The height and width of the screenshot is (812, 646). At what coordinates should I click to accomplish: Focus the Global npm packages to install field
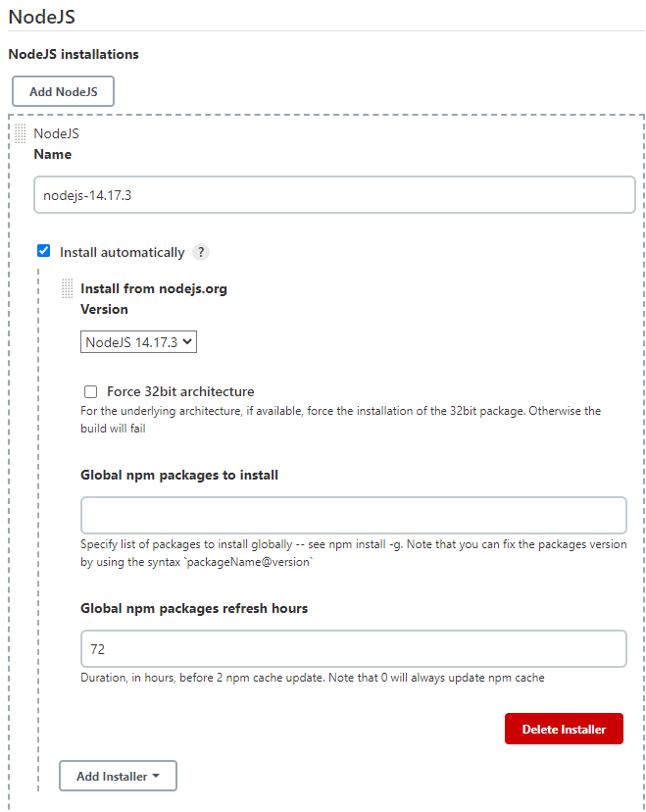coord(354,515)
